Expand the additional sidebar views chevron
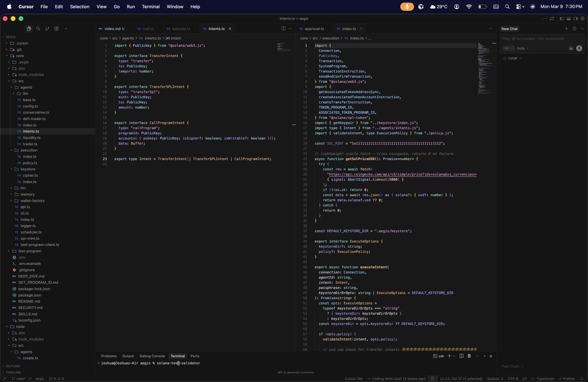 tap(65, 29)
